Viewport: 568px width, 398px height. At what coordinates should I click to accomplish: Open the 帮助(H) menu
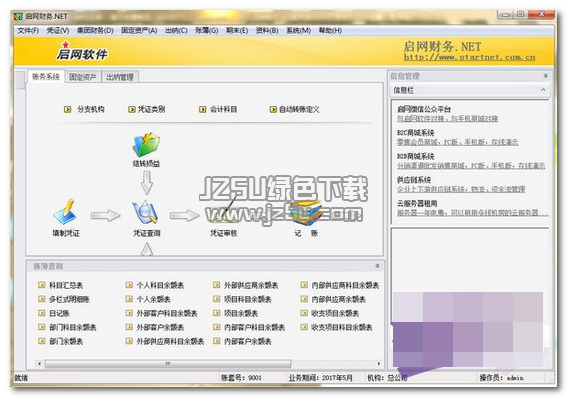point(330,31)
